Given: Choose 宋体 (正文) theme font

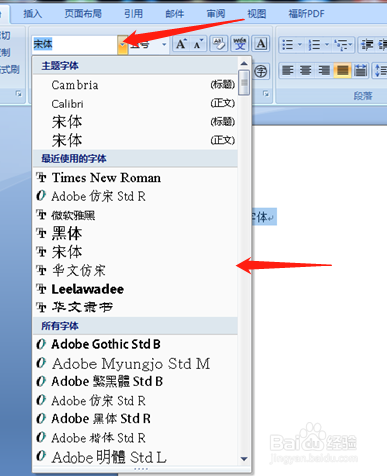Looking at the screenshot, I should point(135,140).
